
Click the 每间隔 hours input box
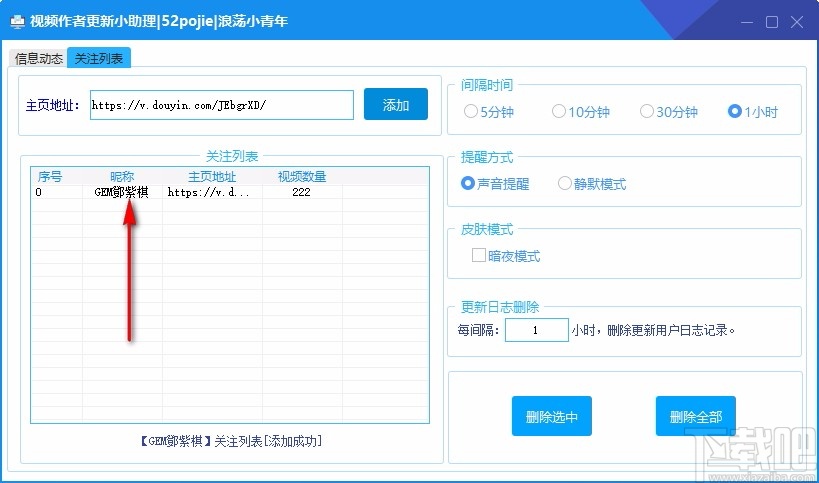click(x=536, y=330)
